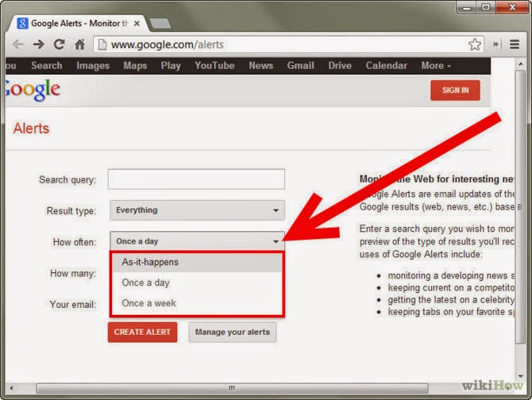Go back with the browser back arrow

pyautogui.click(x=18, y=44)
